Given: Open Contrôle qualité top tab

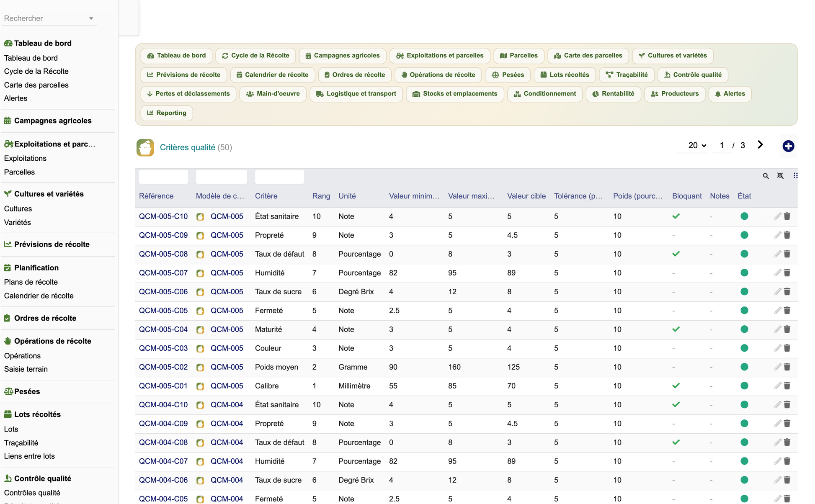Looking at the screenshot, I should coord(693,75).
